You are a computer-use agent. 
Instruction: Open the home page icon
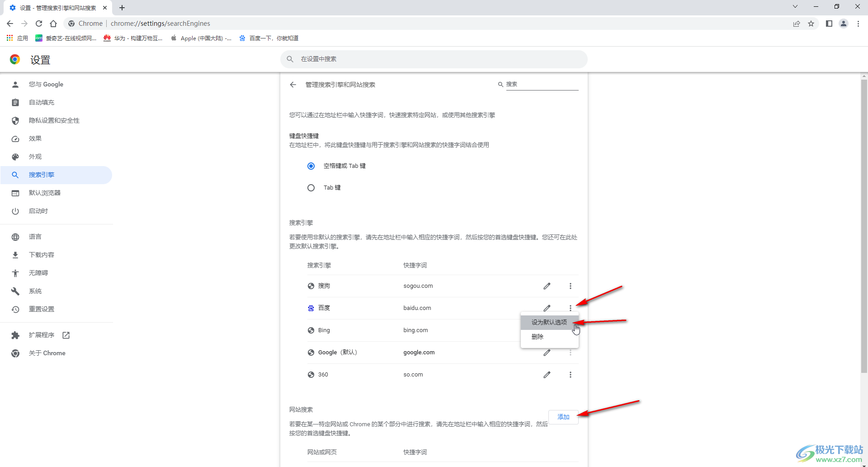53,24
